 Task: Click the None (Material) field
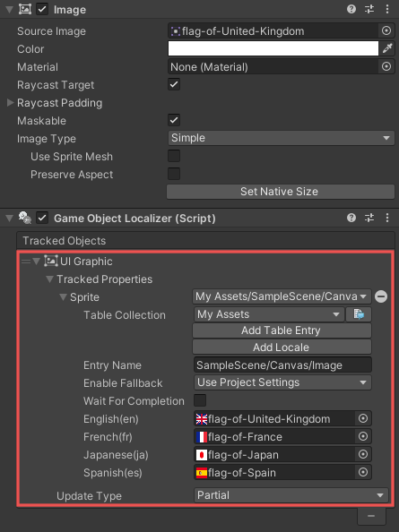pyautogui.click(x=273, y=67)
